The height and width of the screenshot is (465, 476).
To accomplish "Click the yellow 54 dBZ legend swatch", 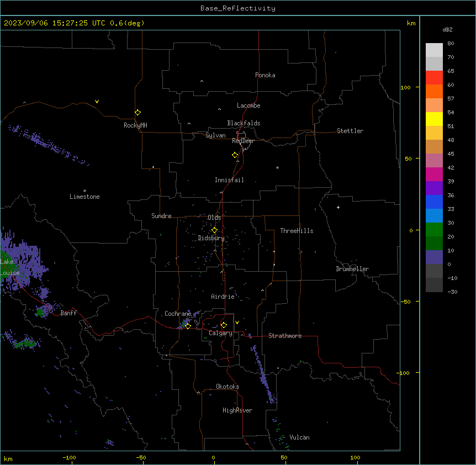I will (x=434, y=119).
